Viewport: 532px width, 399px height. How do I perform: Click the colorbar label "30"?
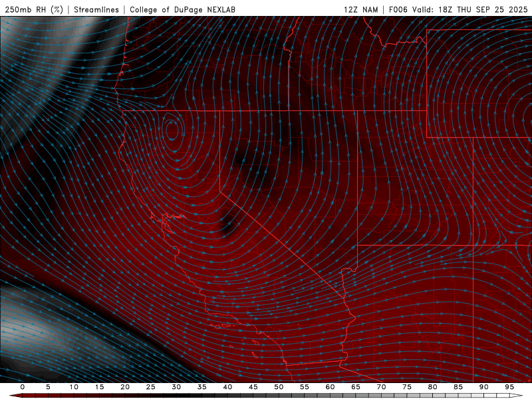176,387
